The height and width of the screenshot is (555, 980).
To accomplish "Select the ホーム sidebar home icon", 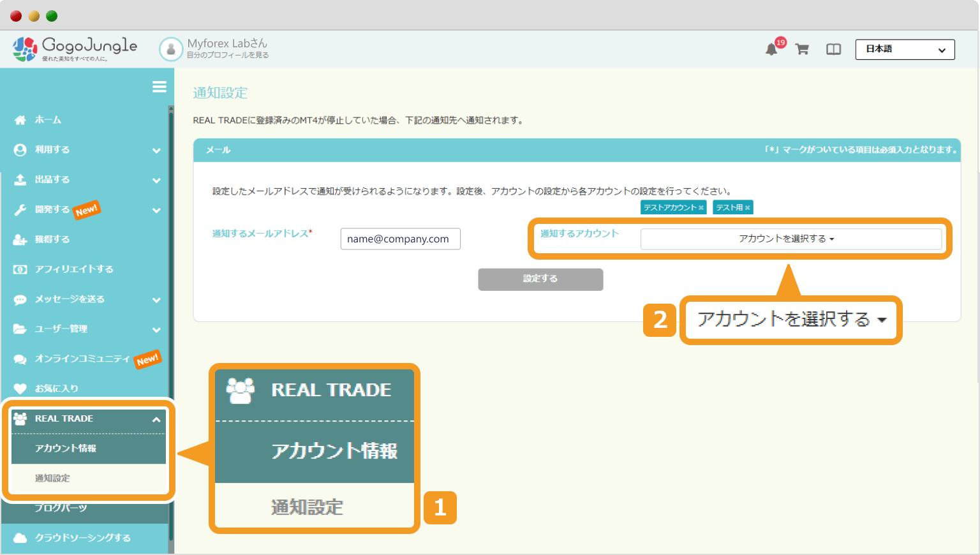I will (x=19, y=119).
